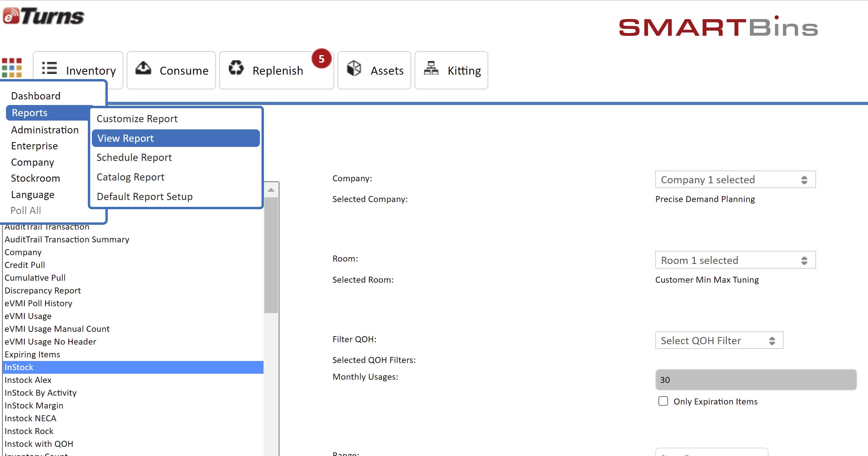This screenshot has width=868, height=456.
Task: Open Default Report Setup option
Action: (145, 196)
